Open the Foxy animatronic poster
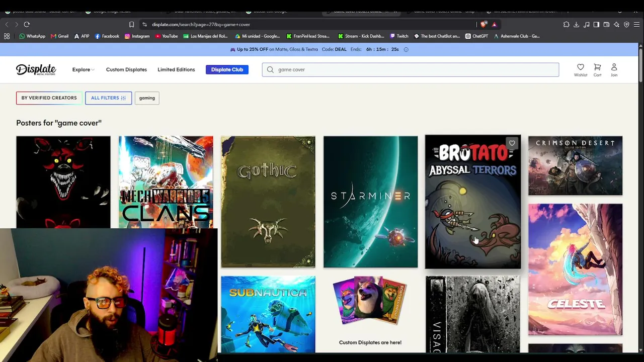The height and width of the screenshot is (362, 644). (63, 182)
